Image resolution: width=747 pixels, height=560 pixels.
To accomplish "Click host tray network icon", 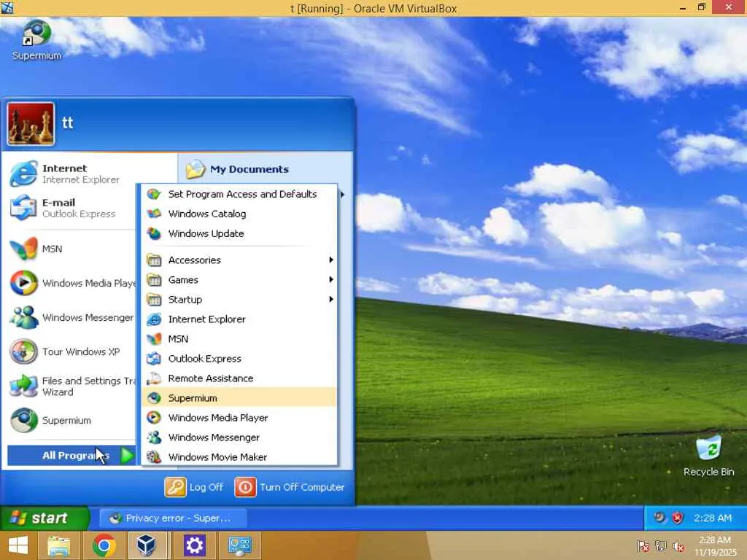I will (x=661, y=545).
